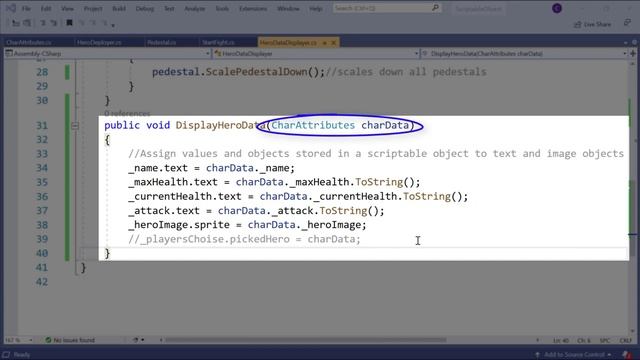Start a Live Share session
640x360 pixels.
593,24
